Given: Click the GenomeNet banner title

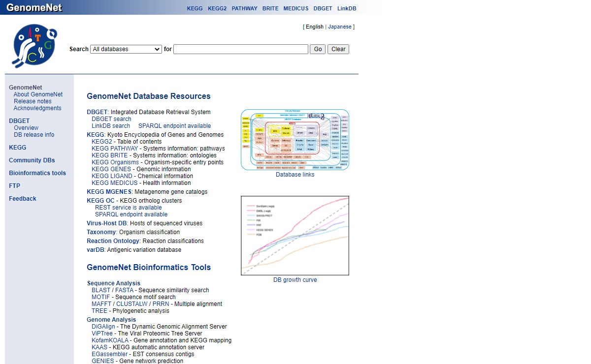Looking at the screenshot, I should point(34,7).
